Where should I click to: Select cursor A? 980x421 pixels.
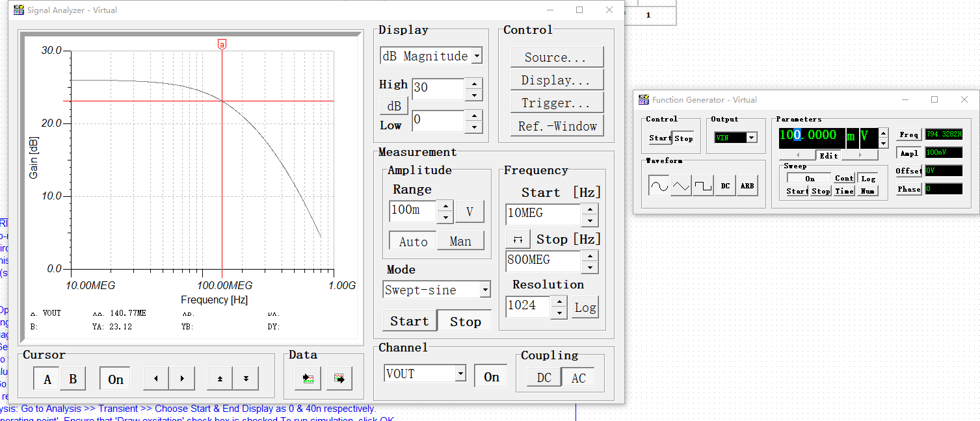pos(47,379)
